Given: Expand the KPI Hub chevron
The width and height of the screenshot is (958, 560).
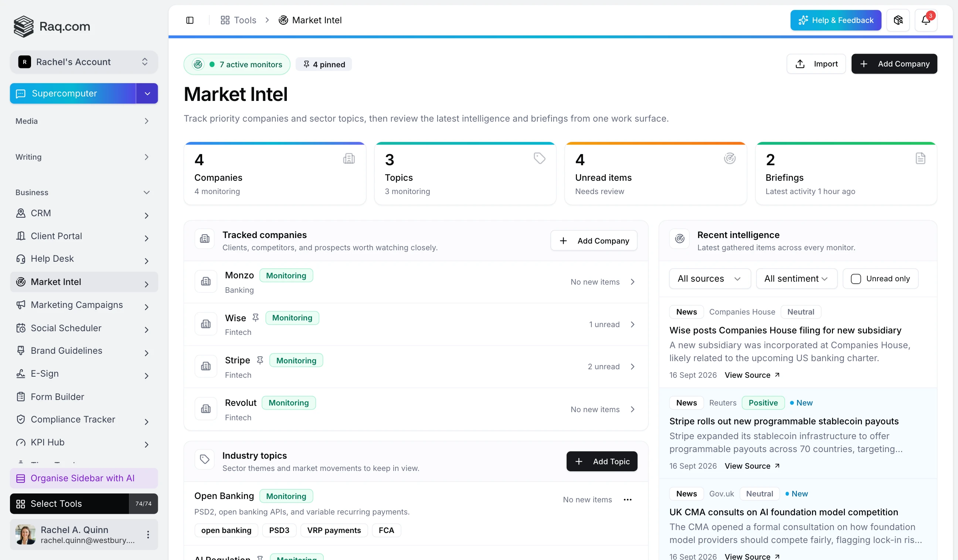Looking at the screenshot, I should 147,444.
